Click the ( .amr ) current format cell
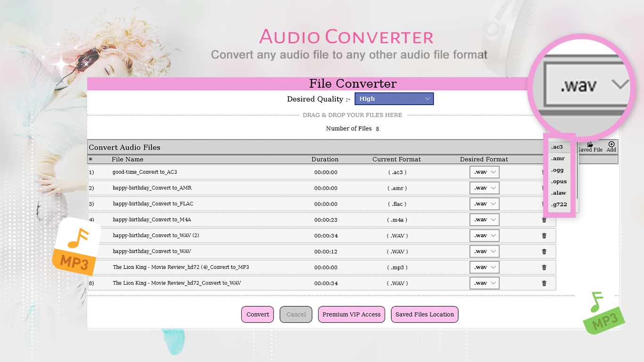This screenshot has width=644, height=362. [x=397, y=189]
